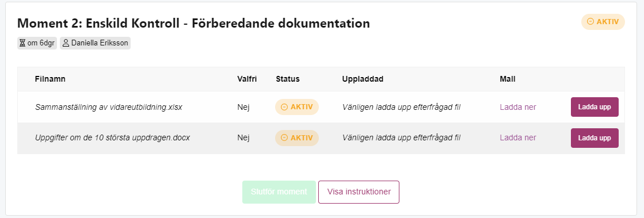Open Visa instruktioner
Viewport: 644px width, 218px height.
coord(359,192)
